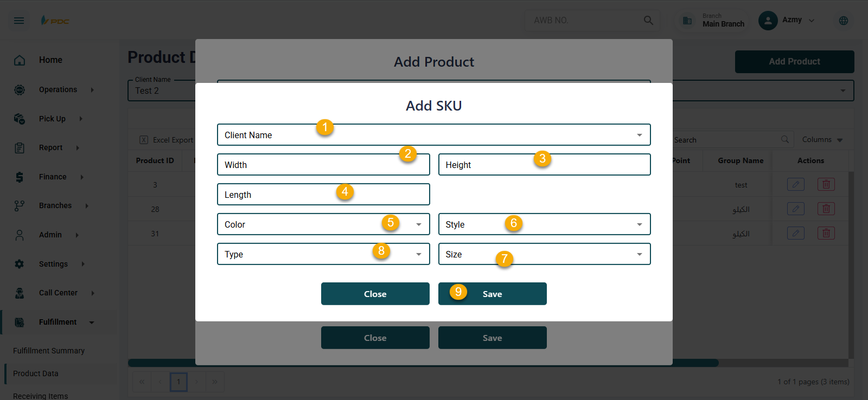Screen dimensions: 868x400
Task: Click edit pencil icon in product 28 row
Action: [796, 209]
